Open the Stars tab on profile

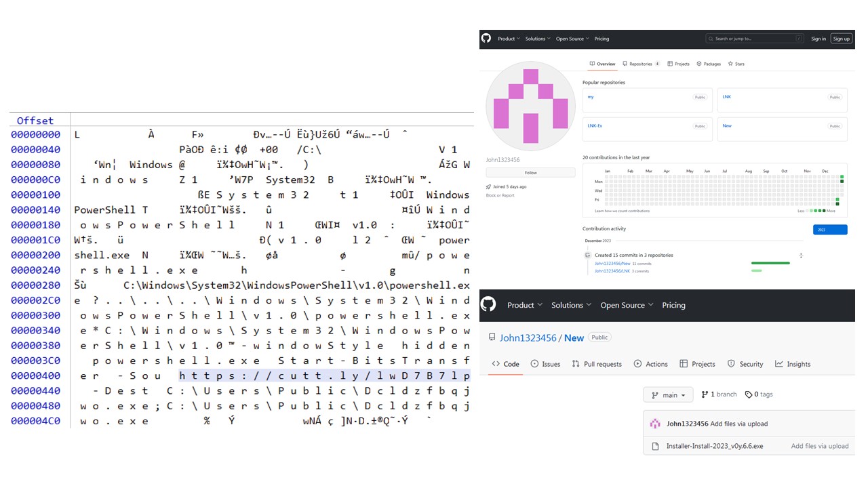736,64
